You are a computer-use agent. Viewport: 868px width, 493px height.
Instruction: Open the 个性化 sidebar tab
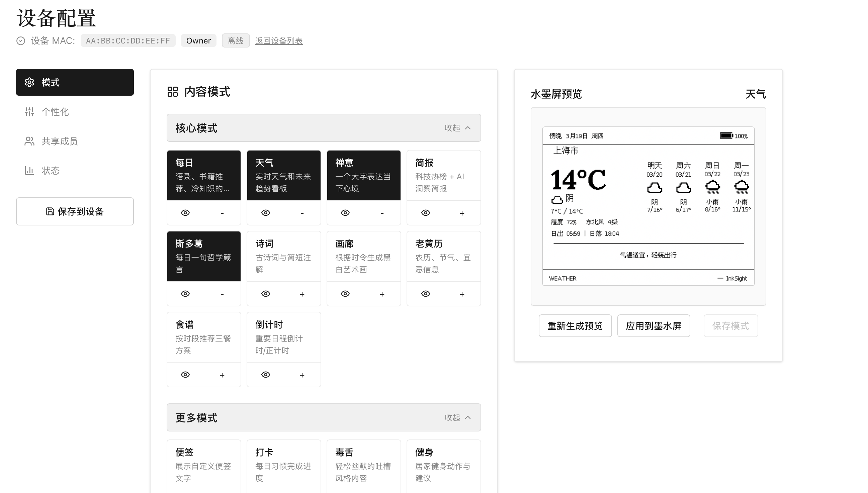[x=55, y=112]
